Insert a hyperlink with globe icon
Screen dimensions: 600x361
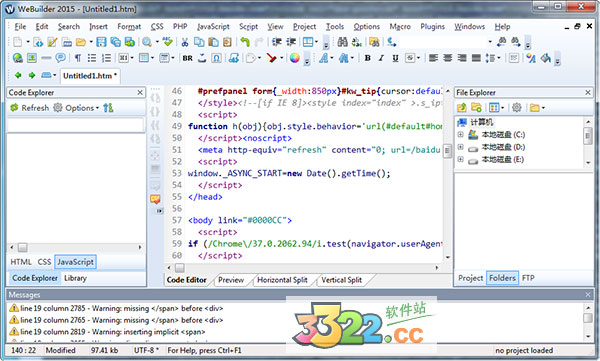click(x=18, y=58)
